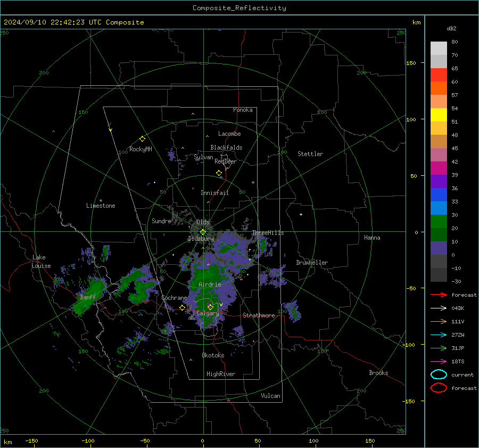Click the red 'forecast' ellipse legend icon
This screenshot has height=448, width=479.
[439, 388]
